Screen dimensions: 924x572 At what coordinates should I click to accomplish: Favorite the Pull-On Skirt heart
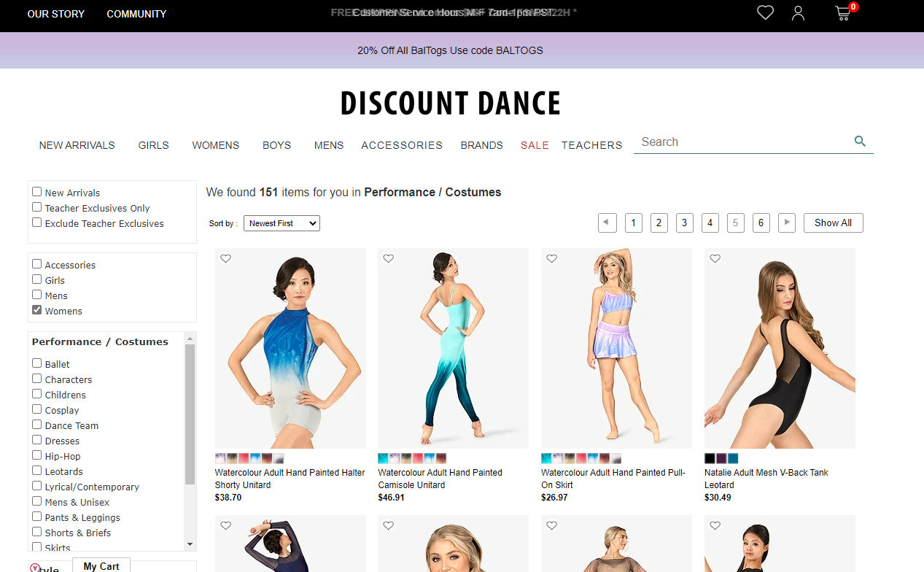click(552, 258)
